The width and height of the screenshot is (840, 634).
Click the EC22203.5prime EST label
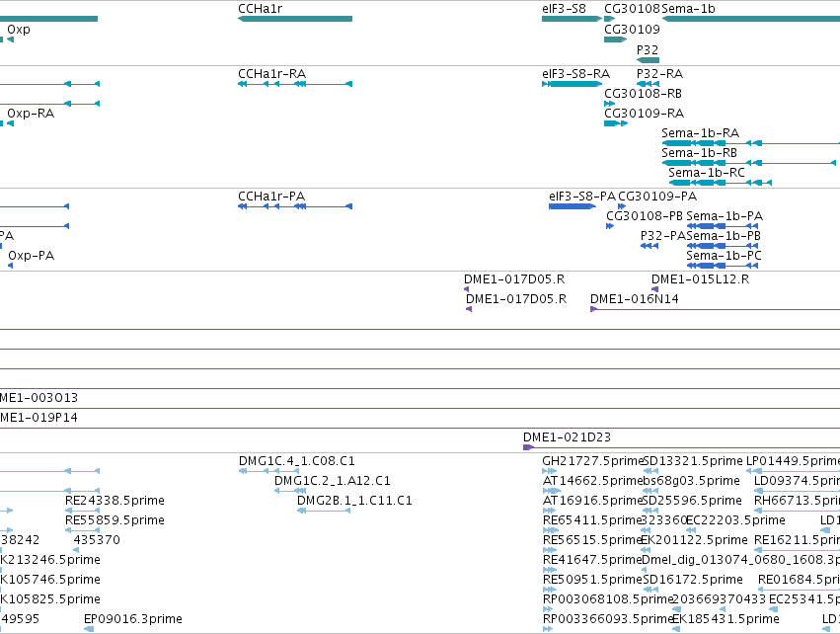point(735,520)
